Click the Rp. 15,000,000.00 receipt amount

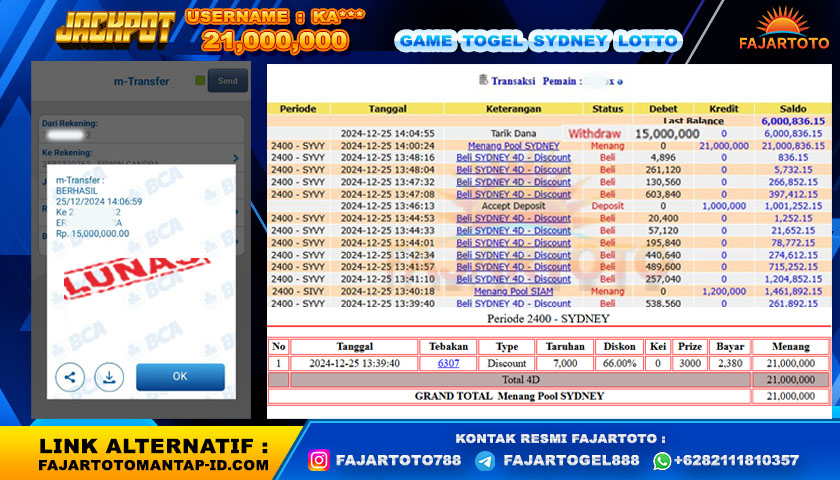(93, 234)
